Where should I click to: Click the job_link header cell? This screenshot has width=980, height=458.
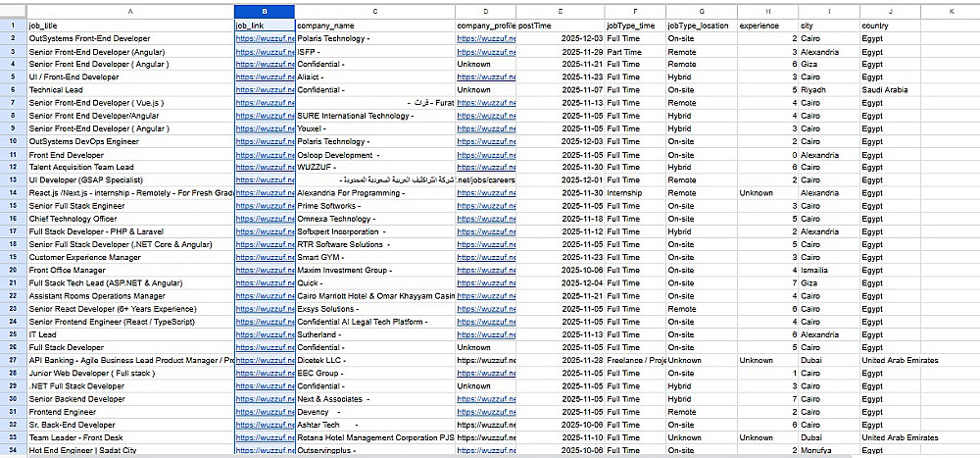[265, 25]
